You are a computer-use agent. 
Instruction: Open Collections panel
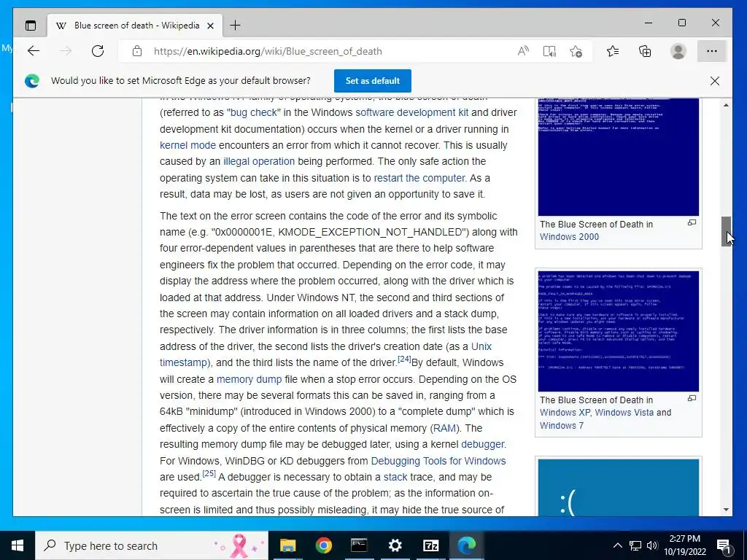tap(645, 51)
